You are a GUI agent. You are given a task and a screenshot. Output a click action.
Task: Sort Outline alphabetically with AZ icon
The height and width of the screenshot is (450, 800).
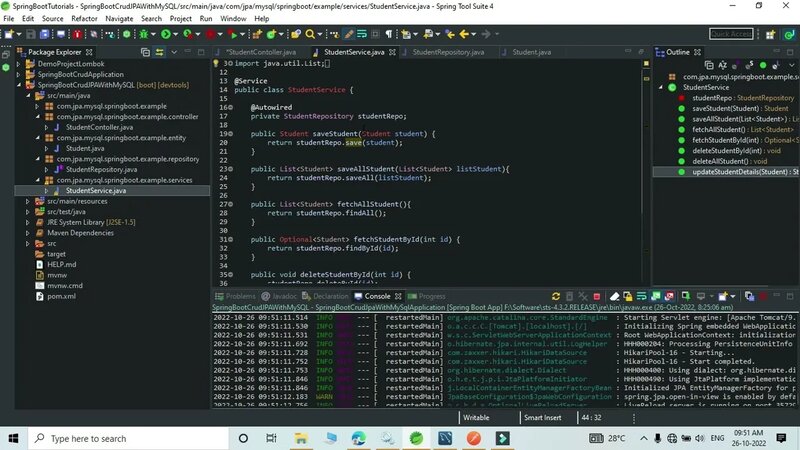tap(722, 65)
